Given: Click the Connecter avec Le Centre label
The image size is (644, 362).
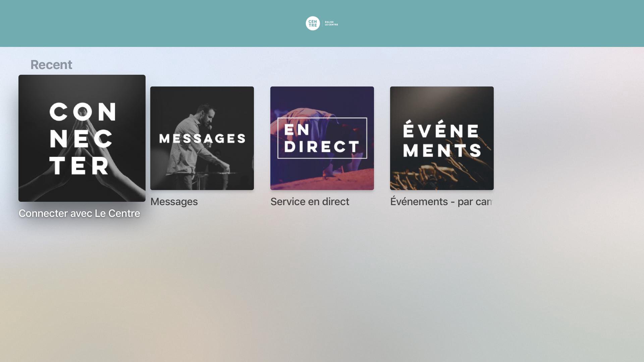Looking at the screenshot, I should pyautogui.click(x=79, y=214).
